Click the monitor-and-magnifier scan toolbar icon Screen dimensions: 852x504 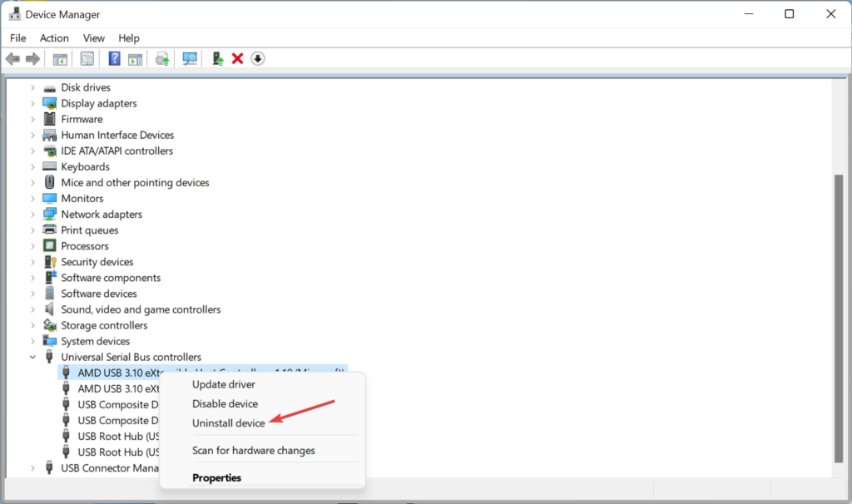(x=190, y=59)
